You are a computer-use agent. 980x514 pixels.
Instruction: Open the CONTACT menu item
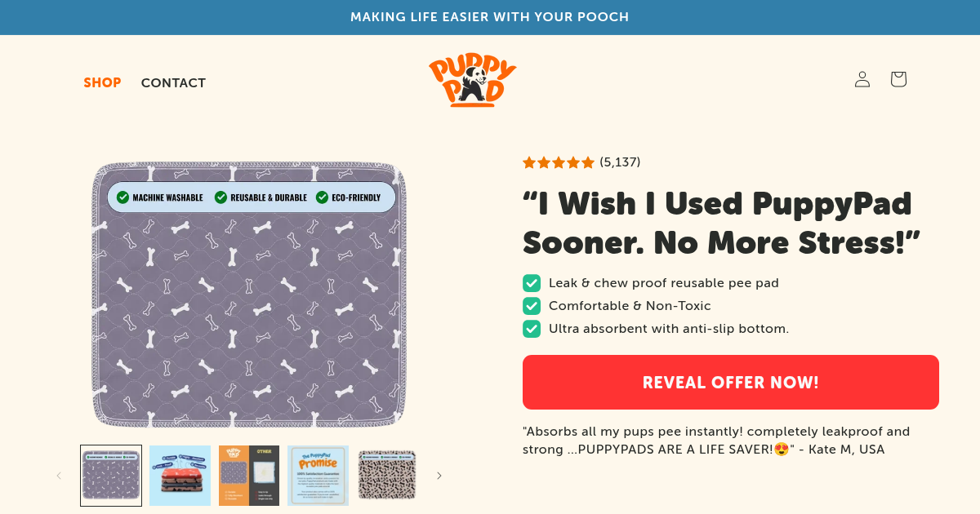coord(173,82)
